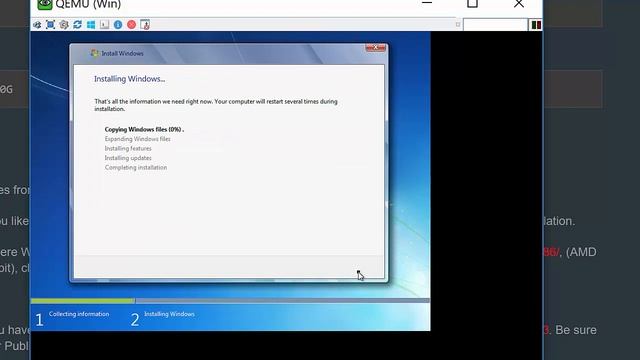
Task: Click step 1 'Collecting information' label
Action: 79,314
